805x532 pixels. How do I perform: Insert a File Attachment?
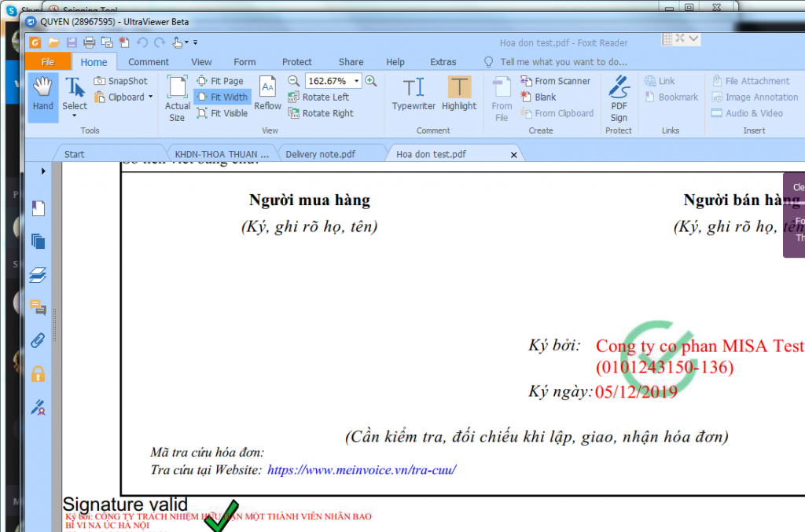pos(751,81)
